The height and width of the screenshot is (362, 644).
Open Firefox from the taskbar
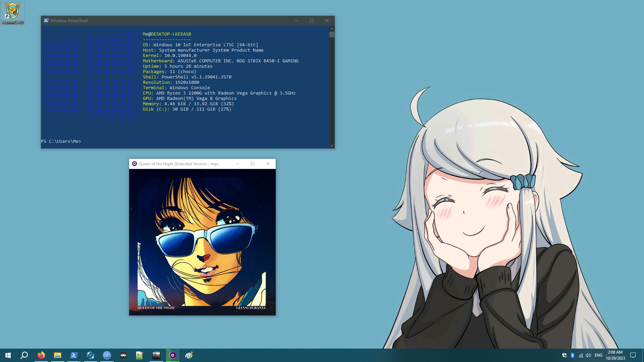point(41,355)
